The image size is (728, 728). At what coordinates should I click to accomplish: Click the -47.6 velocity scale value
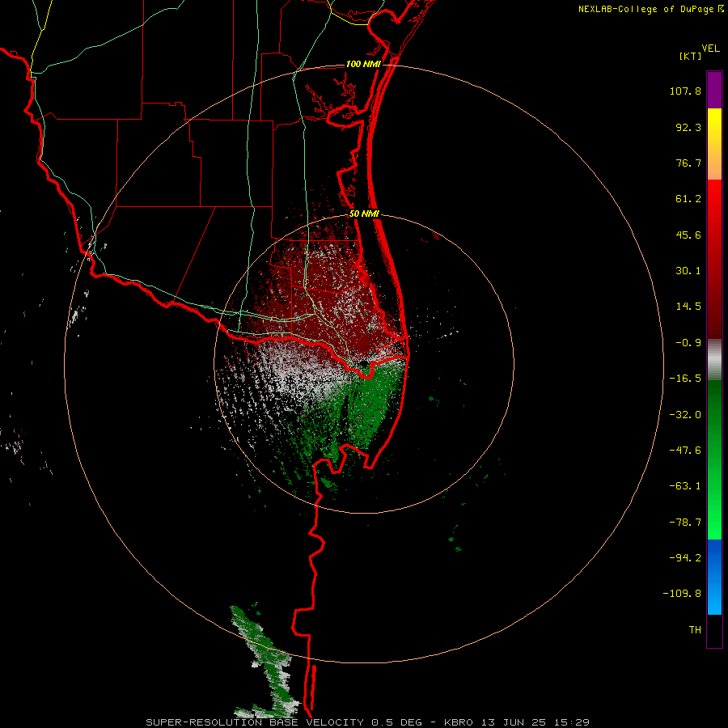click(685, 451)
